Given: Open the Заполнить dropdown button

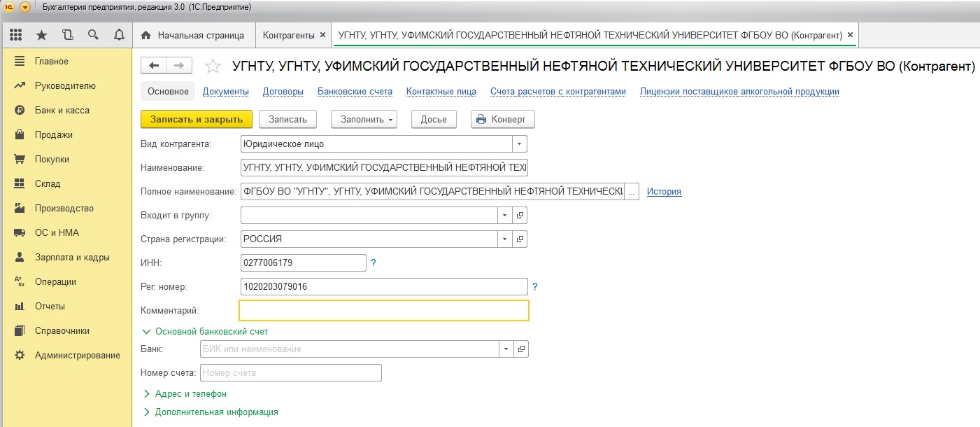Looking at the screenshot, I should click(364, 120).
